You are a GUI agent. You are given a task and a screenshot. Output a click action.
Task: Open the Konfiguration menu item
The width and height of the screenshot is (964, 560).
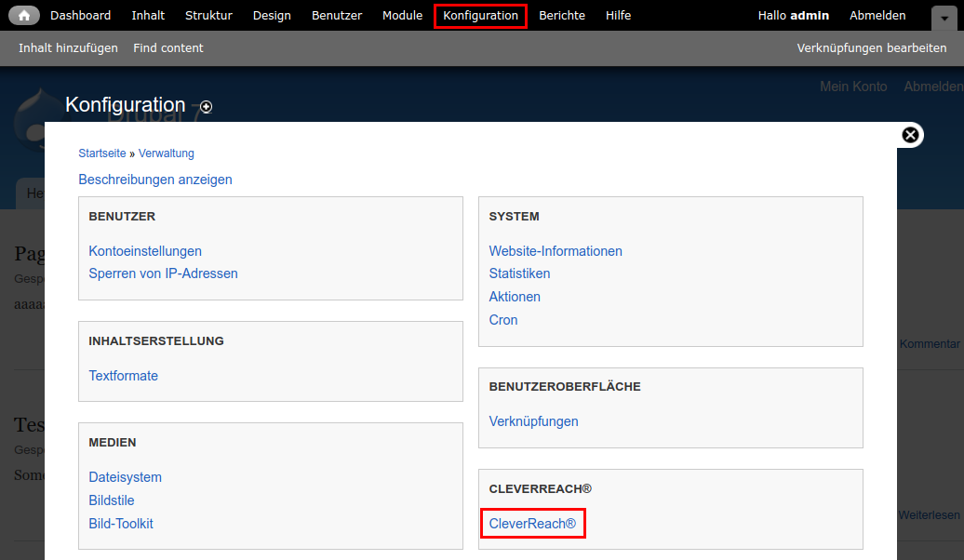point(480,16)
